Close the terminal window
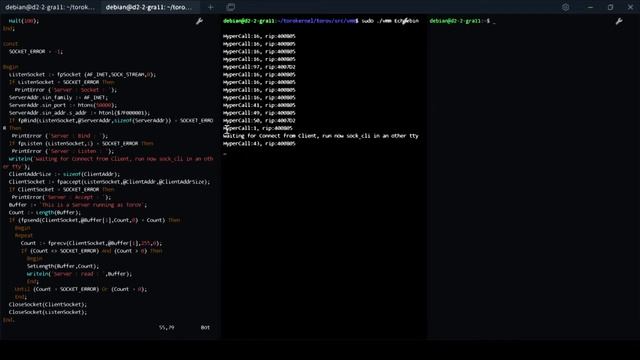640x360 pixels. 630,7
